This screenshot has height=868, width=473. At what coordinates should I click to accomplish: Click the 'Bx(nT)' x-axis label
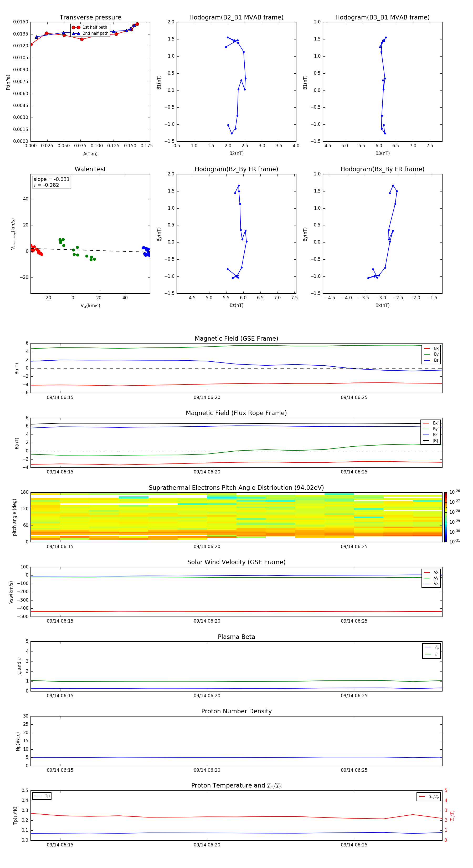tap(382, 305)
